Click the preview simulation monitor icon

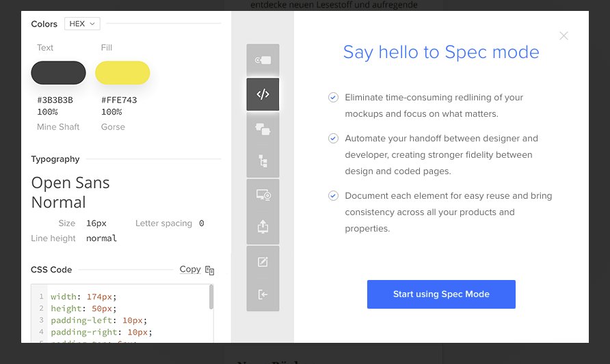tap(263, 195)
